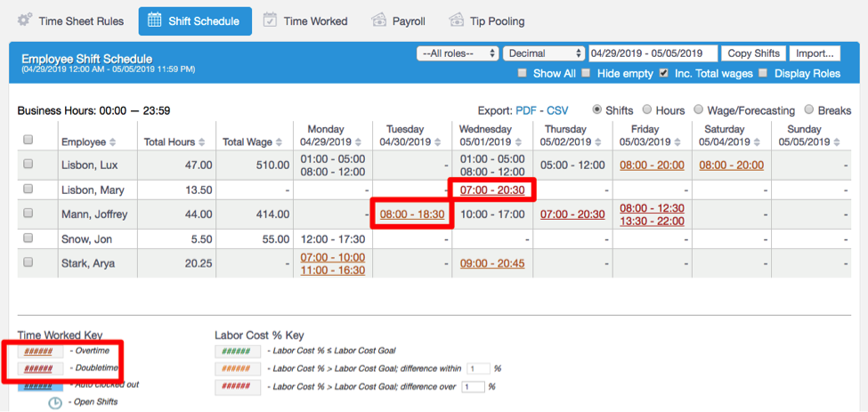Select the Shift Schedule tab
Viewport: 868px width, 412px height.
tap(195, 21)
